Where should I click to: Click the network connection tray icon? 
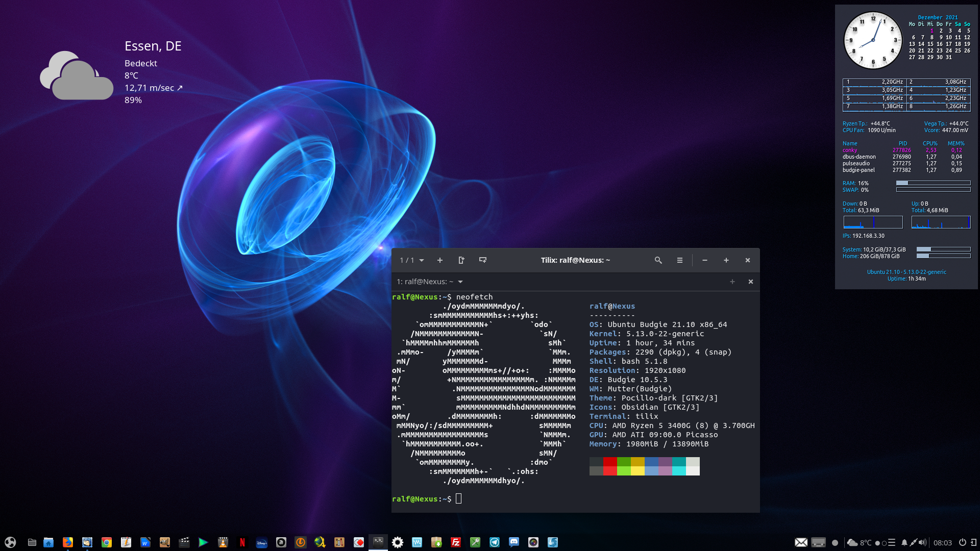point(913,542)
